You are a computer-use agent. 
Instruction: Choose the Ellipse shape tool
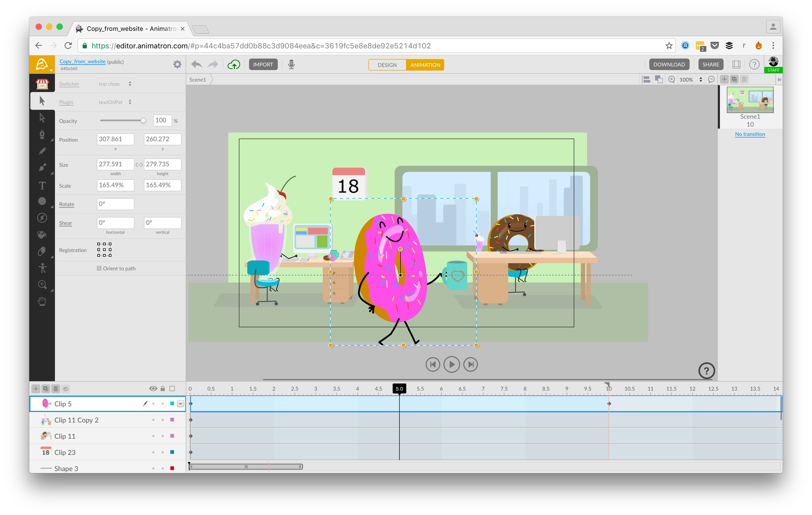42,201
